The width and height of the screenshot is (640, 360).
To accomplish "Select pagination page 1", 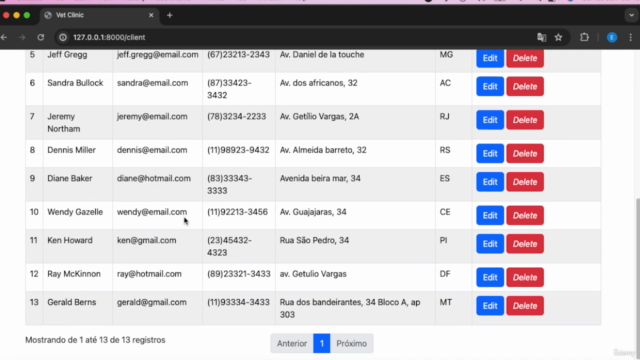I will pos(322,344).
